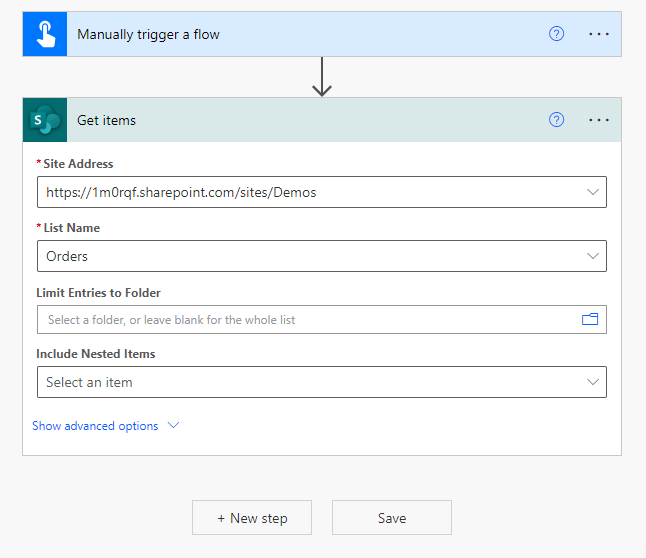
Task: Expand the Manually trigger a flow card
Action: [300, 34]
